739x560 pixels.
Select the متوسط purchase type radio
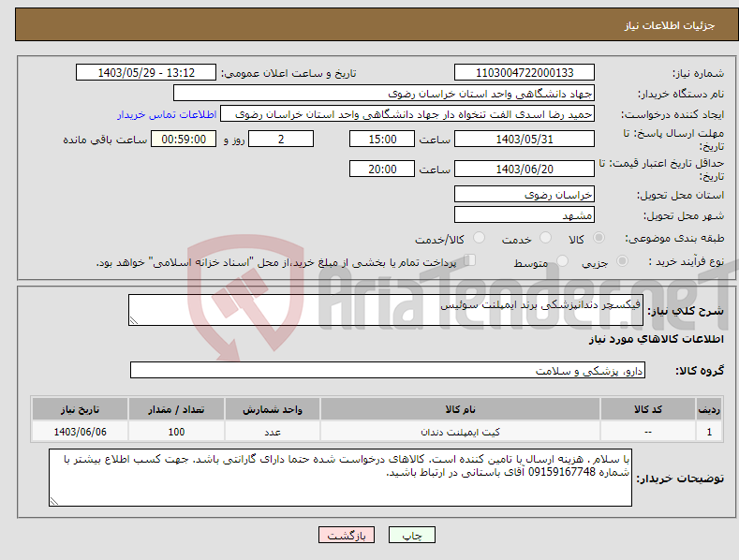coord(562,260)
